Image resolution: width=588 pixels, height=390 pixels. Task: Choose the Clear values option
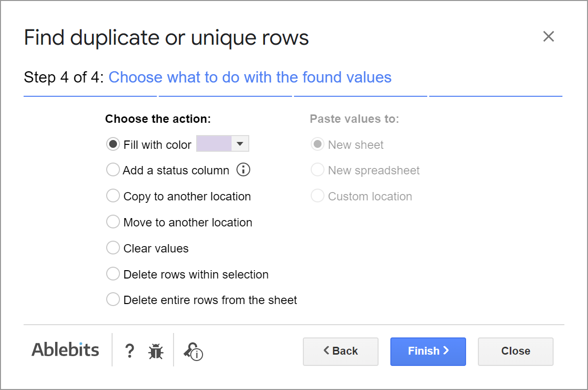pyautogui.click(x=113, y=248)
